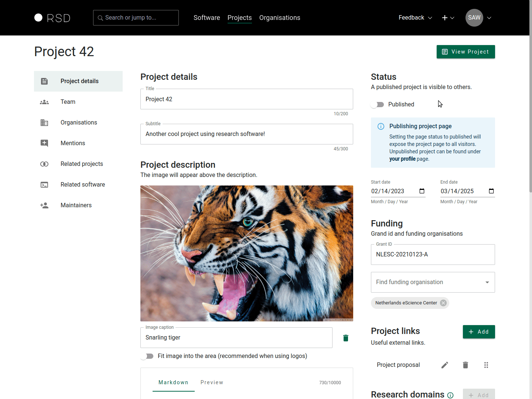Open the end date calendar picker
The width and height of the screenshot is (532, 399).
pos(491,191)
